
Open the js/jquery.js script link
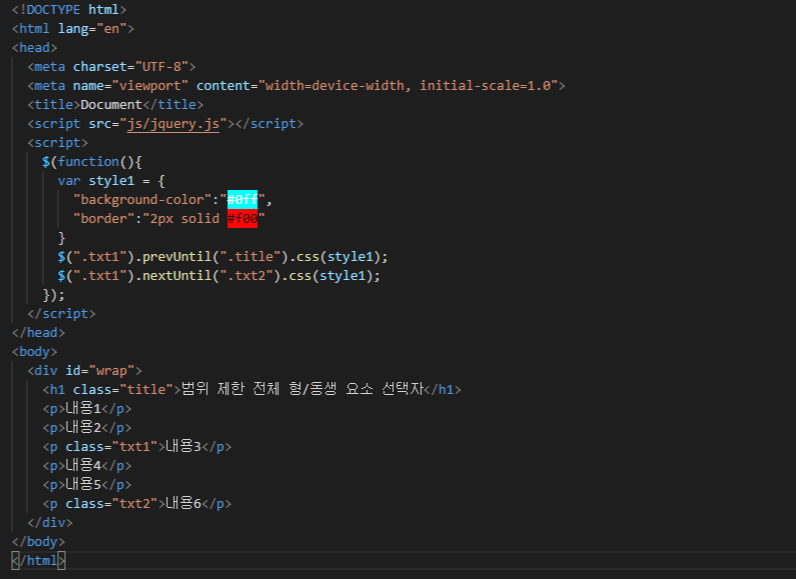pyautogui.click(x=173, y=124)
